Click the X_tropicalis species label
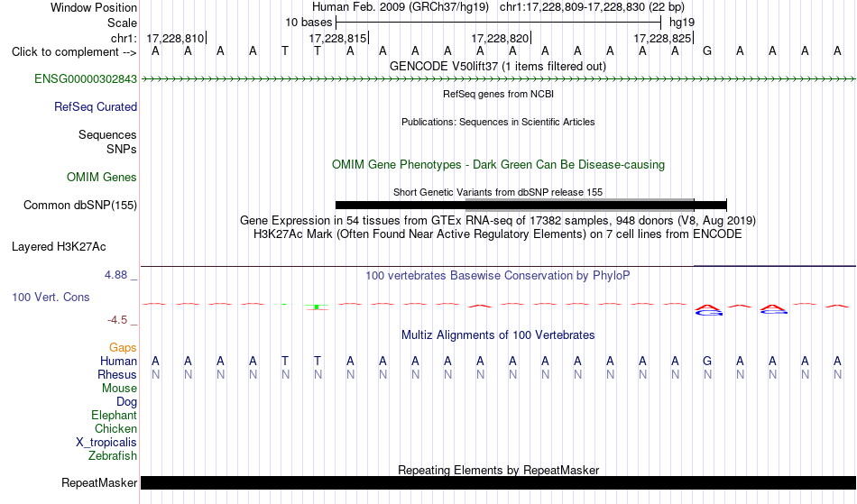The image size is (857, 504). pyautogui.click(x=106, y=443)
